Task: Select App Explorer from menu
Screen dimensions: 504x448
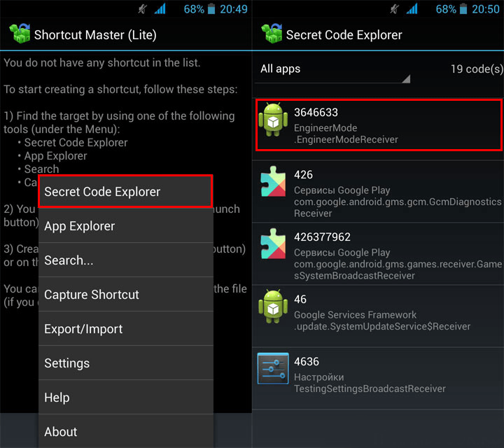Action: coord(126,226)
